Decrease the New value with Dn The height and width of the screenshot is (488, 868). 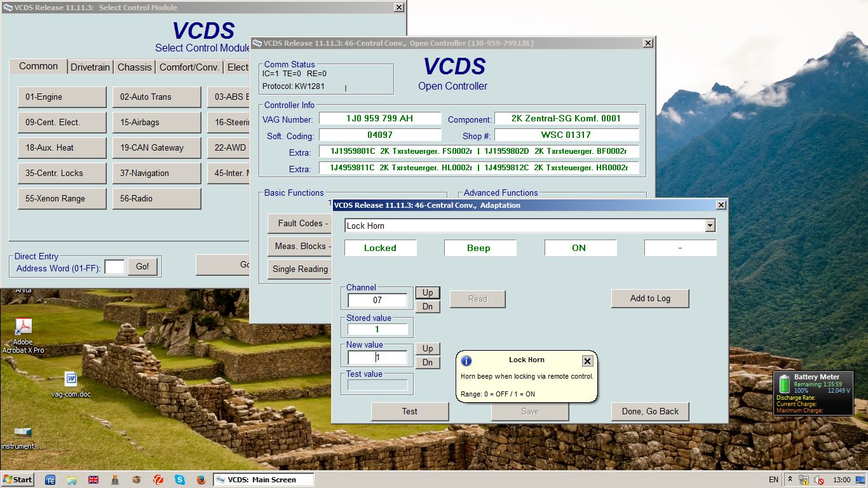point(428,363)
